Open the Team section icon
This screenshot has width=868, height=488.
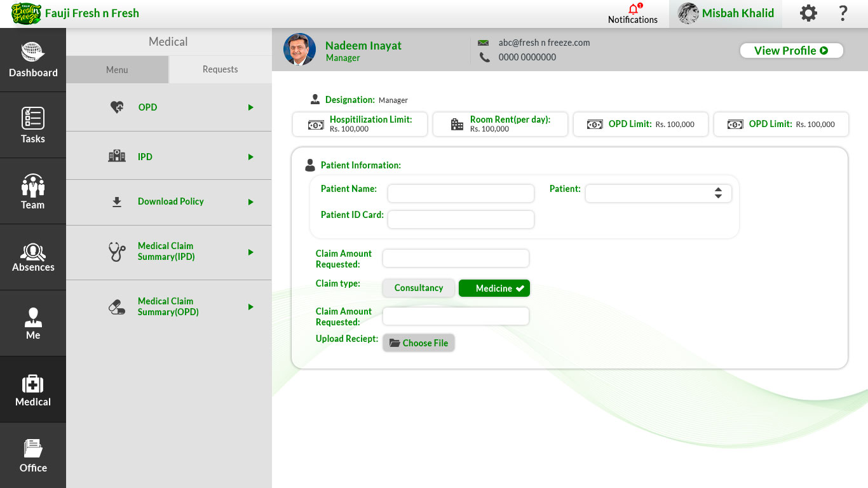pyautogui.click(x=32, y=186)
